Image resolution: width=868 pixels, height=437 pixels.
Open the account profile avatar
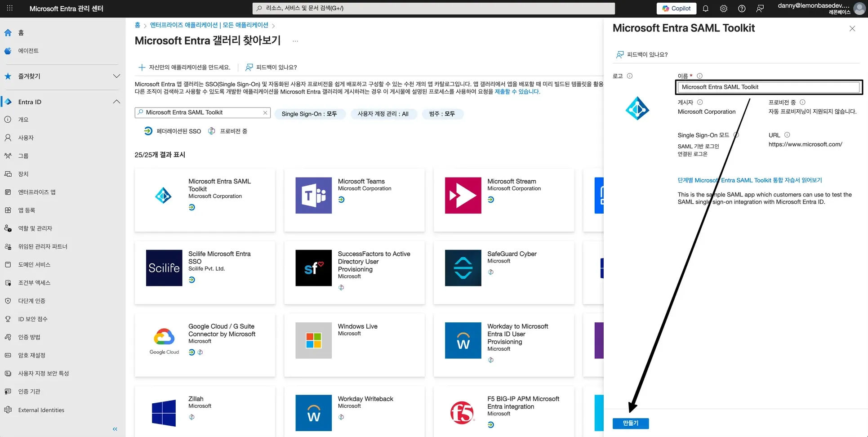pyautogui.click(x=859, y=9)
